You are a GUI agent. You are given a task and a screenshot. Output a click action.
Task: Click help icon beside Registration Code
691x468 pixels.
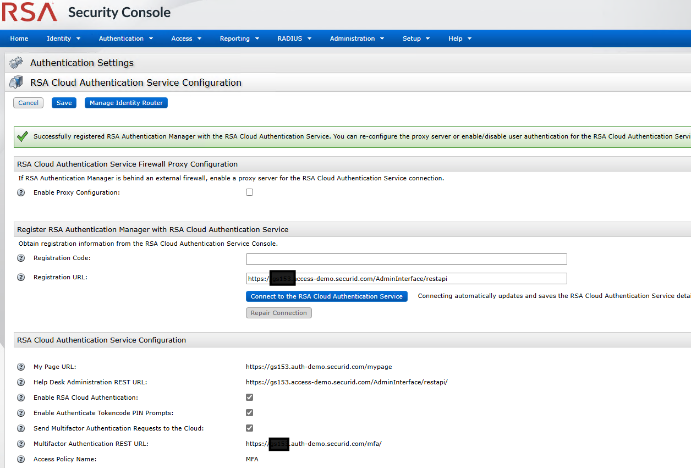tap(21, 259)
